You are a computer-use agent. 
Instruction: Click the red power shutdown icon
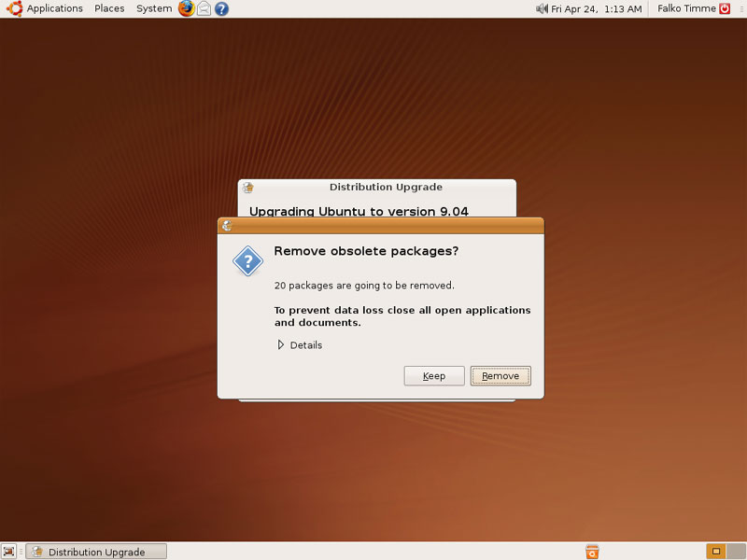pos(725,8)
